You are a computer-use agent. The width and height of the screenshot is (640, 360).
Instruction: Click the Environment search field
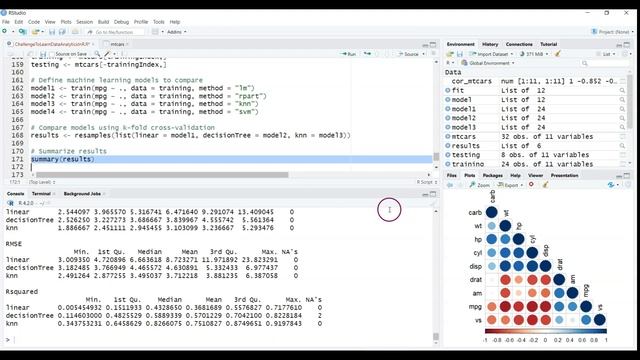605,63
